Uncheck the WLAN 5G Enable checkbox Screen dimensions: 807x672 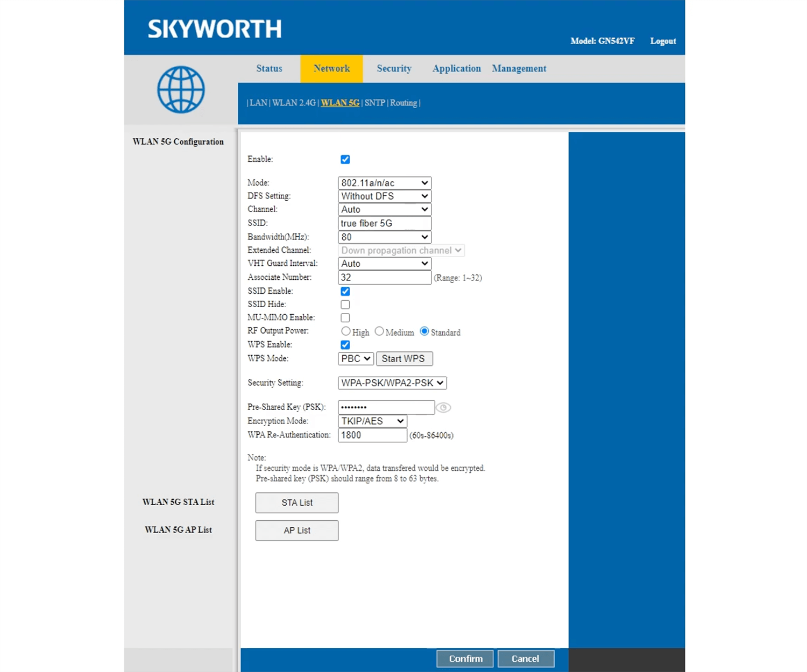click(x=345, y=159)
